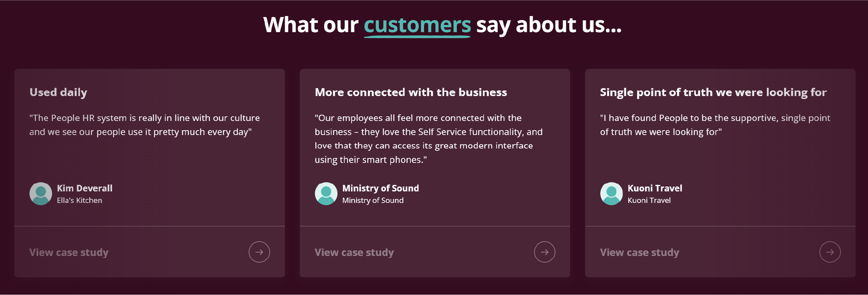
Task: Click the Kim Deverall name text
Action: [85, 188]
